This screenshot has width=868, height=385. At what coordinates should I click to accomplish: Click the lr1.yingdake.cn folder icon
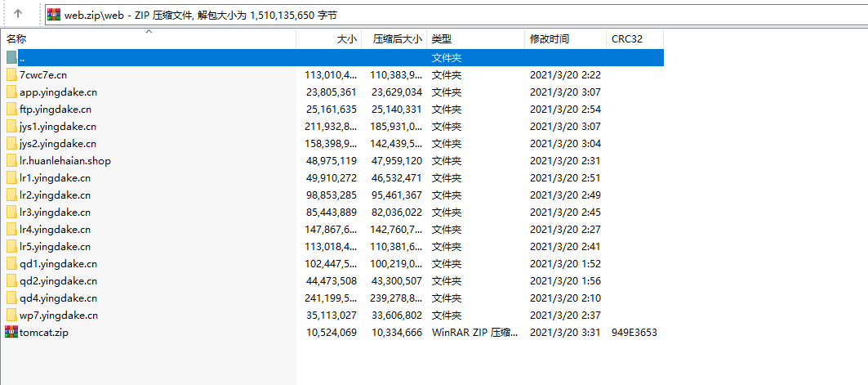11,178
